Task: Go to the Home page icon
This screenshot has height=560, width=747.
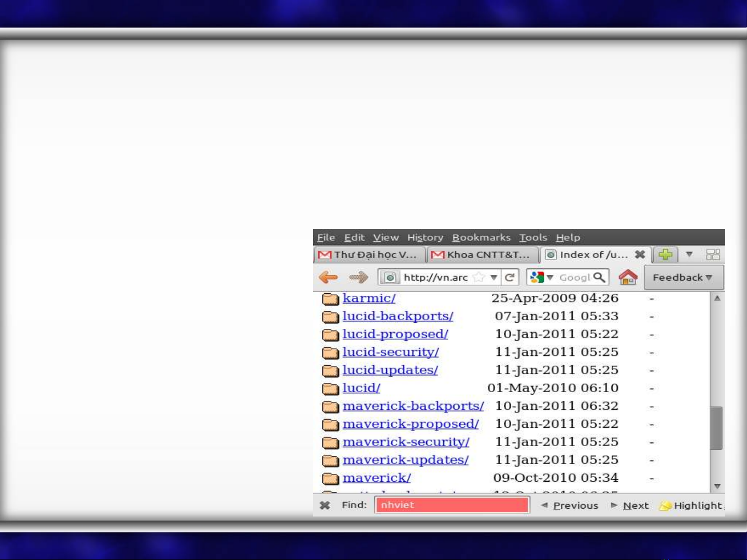Action: pyautogui.click(x=628, y=278)
